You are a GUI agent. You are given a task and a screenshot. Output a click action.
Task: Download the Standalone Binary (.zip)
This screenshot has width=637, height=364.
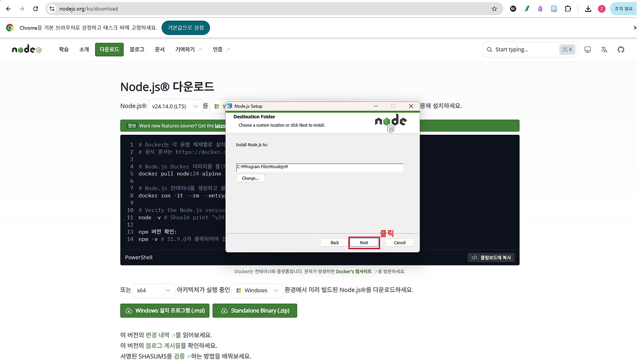(255, 311)
